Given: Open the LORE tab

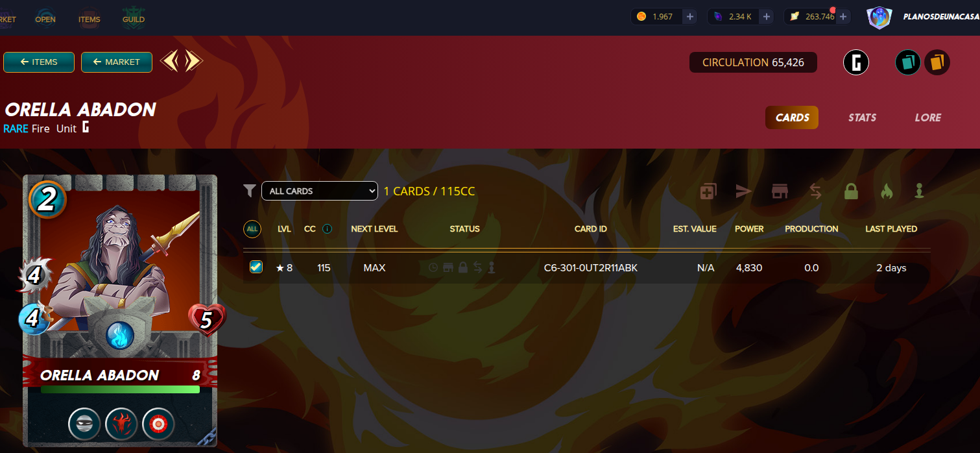Looking at the screenshot, I should 927,117.
